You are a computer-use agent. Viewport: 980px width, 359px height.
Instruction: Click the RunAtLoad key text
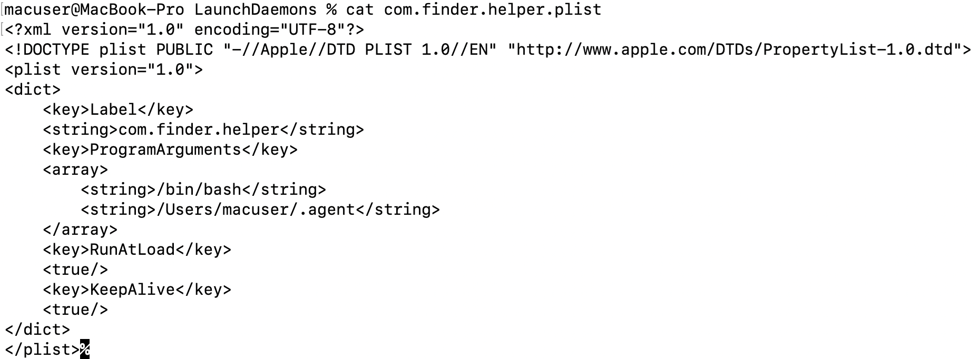tap(132, 250)
